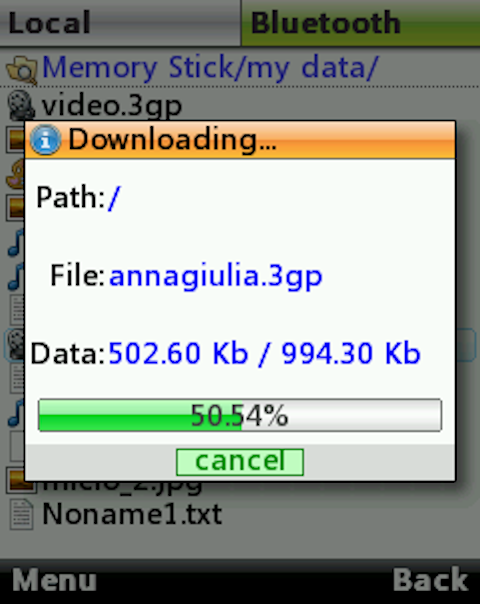
Task: Click the download progress bar at 50.54%
Action: tap(240, 415)
